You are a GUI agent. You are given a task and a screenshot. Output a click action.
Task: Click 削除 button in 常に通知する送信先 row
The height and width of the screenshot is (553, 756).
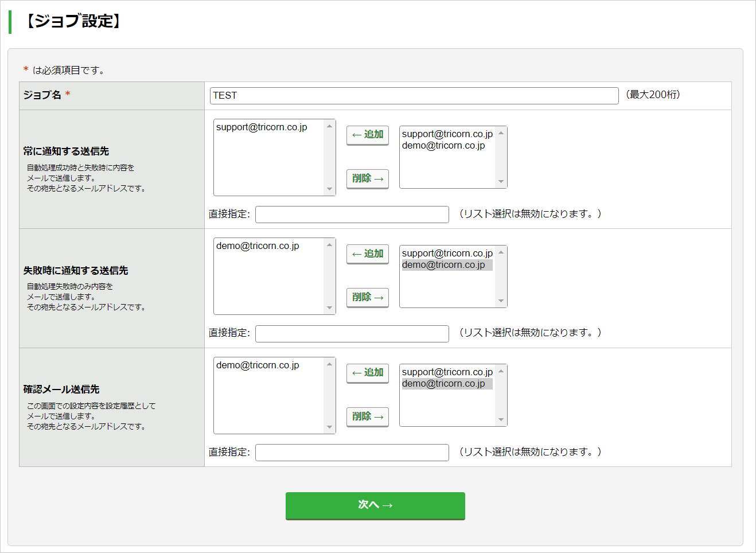368,178
